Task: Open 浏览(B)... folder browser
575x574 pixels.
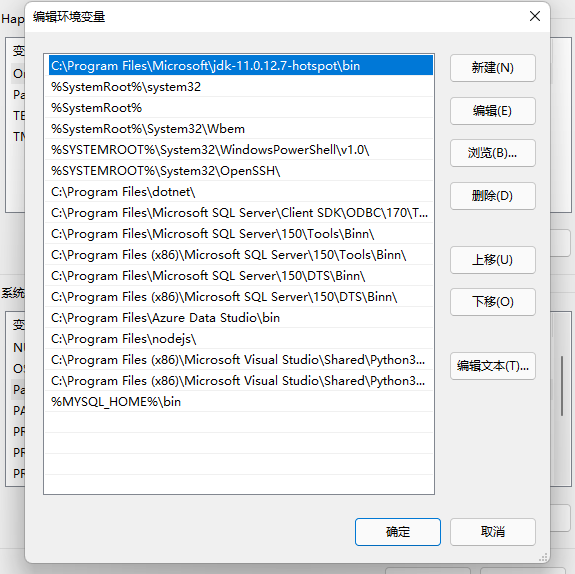Action: (492, 153)
